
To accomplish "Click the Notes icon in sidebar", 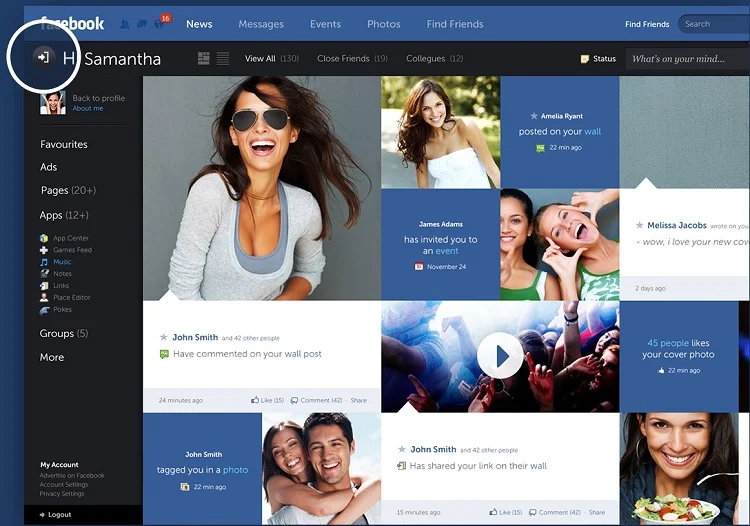I will click(x=44, y=274).
